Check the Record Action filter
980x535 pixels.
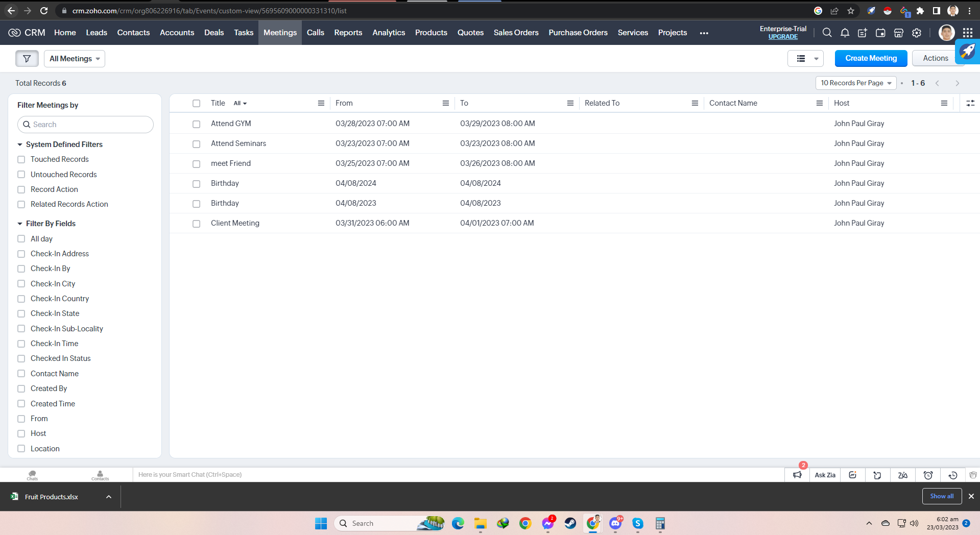pyautogui.click(x=21, y=189)
